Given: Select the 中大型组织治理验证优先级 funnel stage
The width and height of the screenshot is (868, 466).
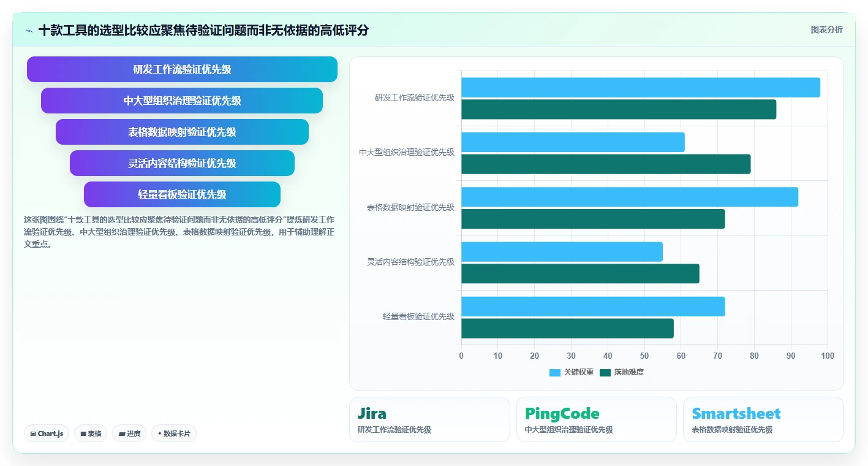Looking at the screenshot, I should (182, 101).
